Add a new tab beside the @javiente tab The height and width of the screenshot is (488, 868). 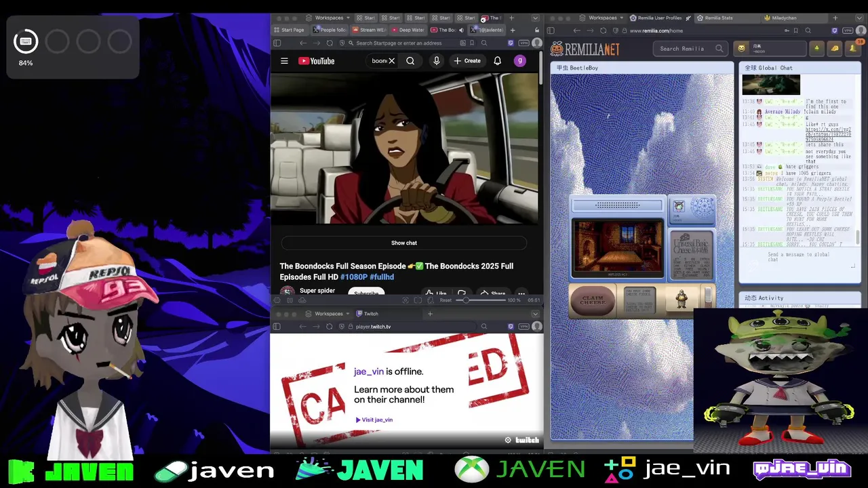(513, 30)
